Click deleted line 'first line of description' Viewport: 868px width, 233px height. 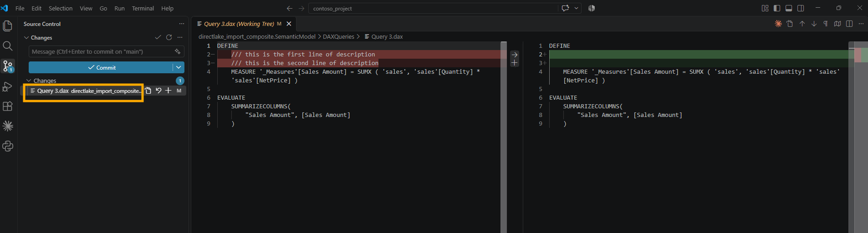pos(303,55)
